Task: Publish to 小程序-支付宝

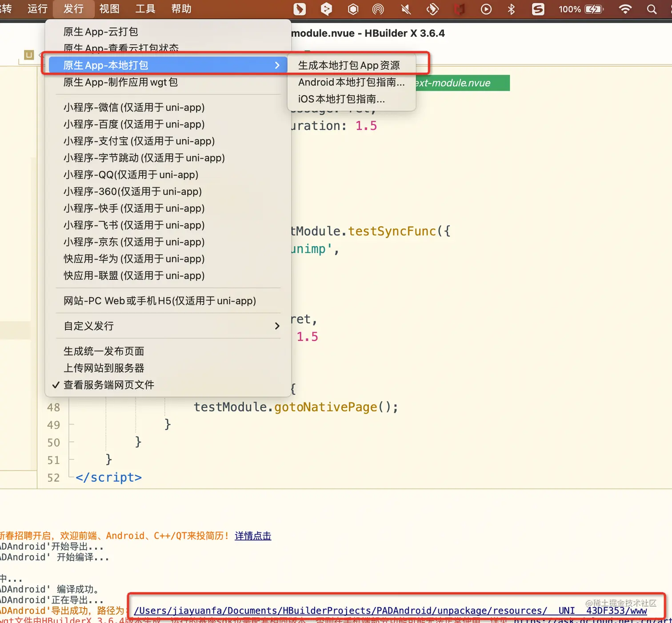Action: pos(168,141)
